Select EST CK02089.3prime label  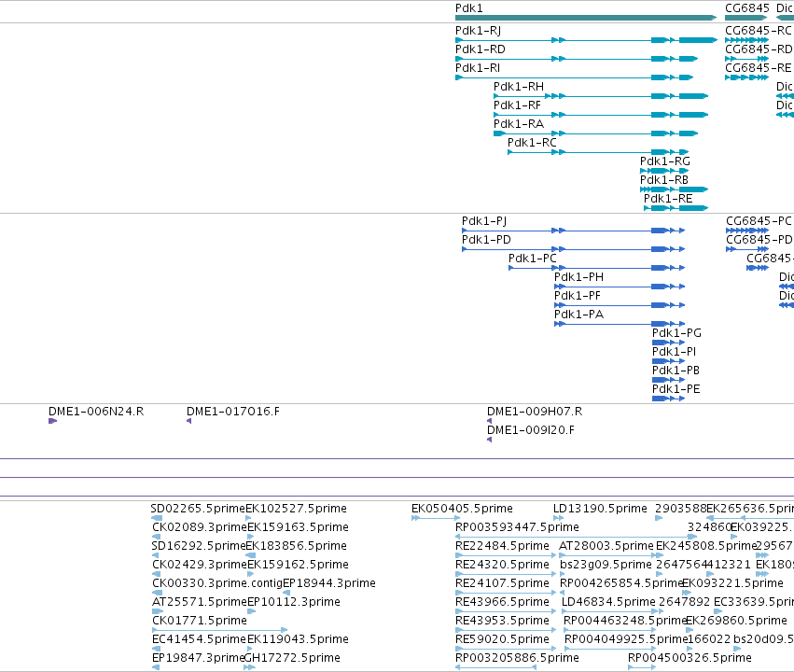click(x=200, y=527)
